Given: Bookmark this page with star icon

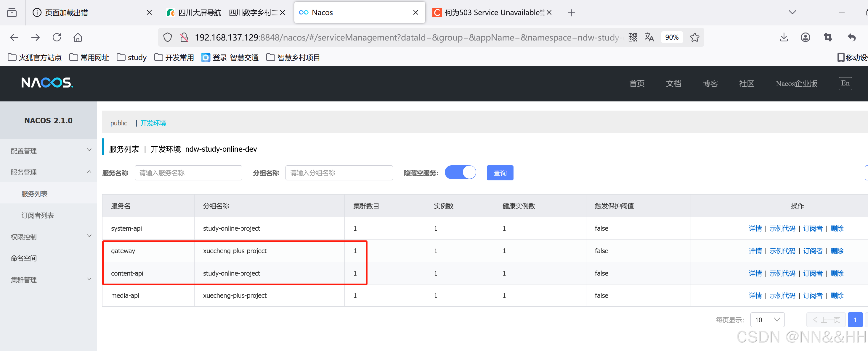Looking at the screenshot, I should click(694, 37).
